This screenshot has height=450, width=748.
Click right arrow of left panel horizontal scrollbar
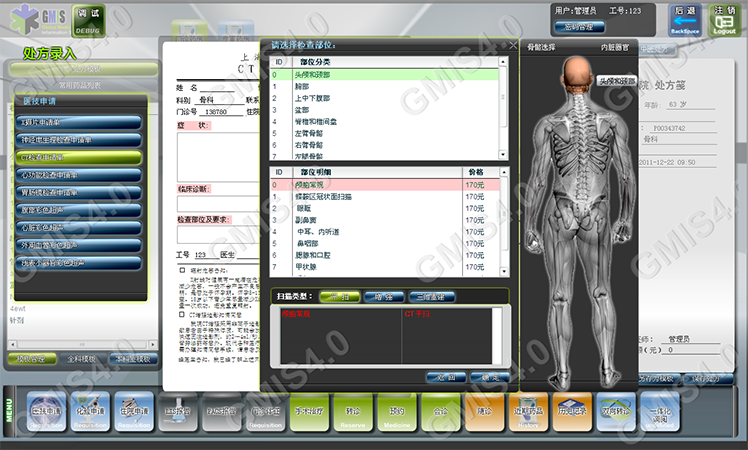153,344
